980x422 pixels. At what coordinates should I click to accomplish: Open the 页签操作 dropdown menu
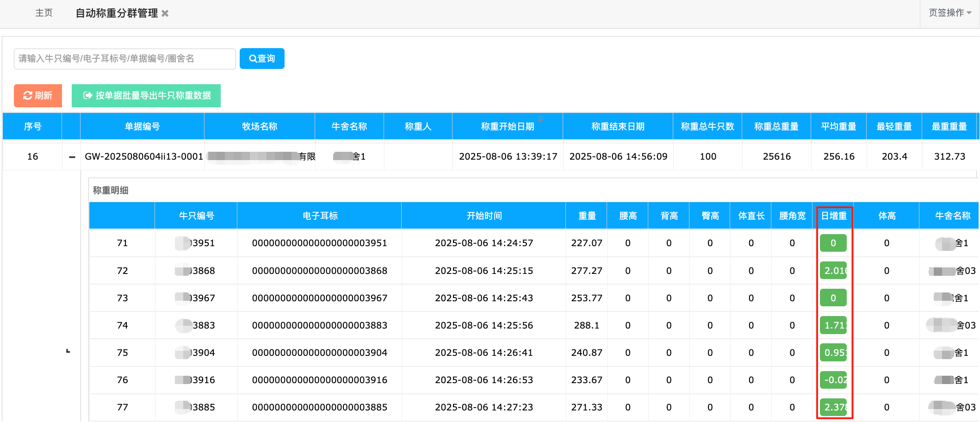point(950,13)
